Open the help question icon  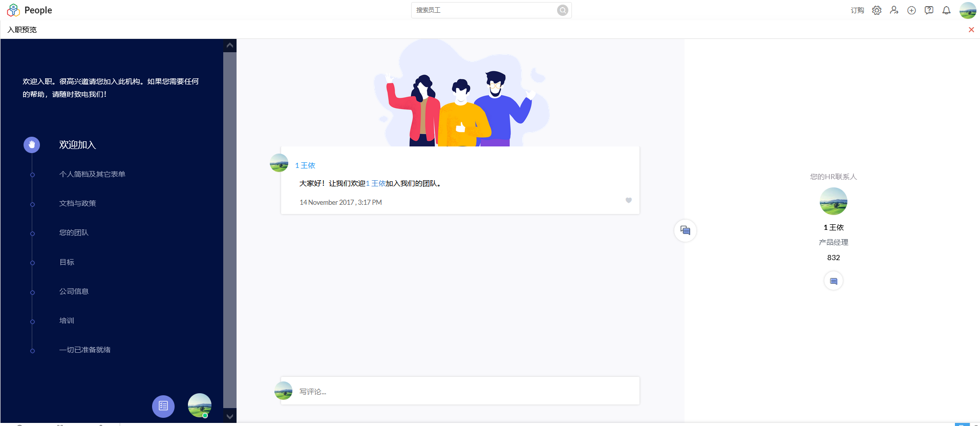[x=929, y=10]
